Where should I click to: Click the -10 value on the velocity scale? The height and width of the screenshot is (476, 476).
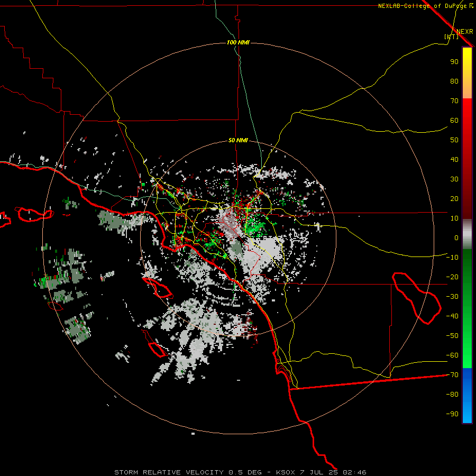pos(452,258)
